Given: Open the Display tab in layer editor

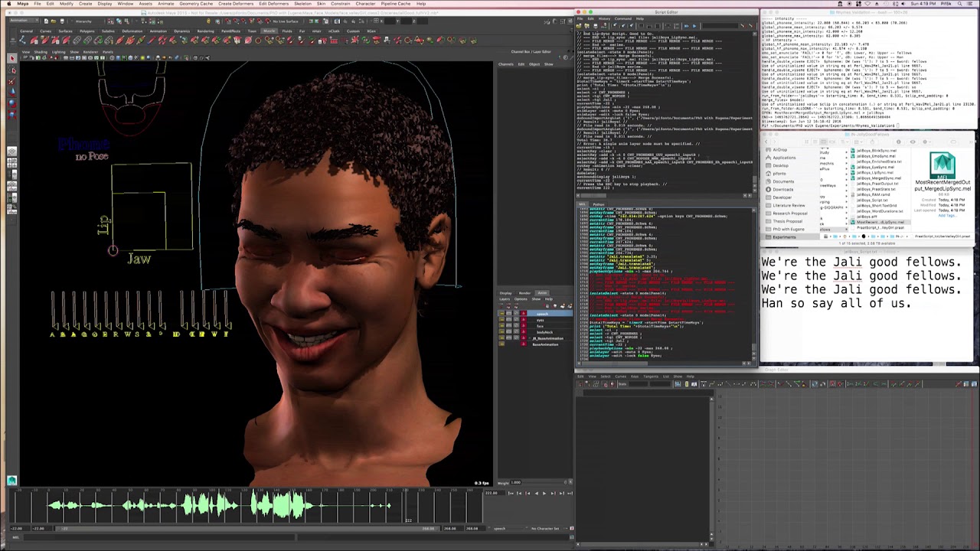Looking at the screenshot, I should tap(506, 293).
